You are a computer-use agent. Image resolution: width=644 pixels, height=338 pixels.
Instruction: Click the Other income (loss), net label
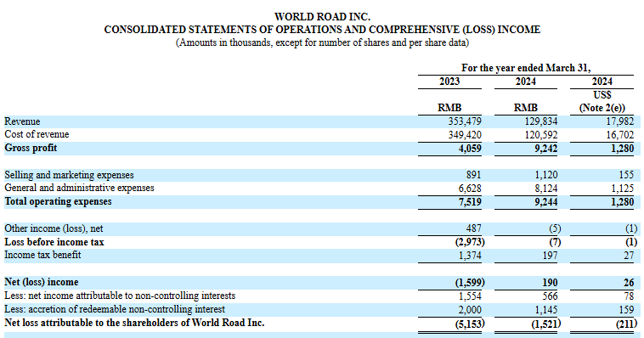[54, 228]
